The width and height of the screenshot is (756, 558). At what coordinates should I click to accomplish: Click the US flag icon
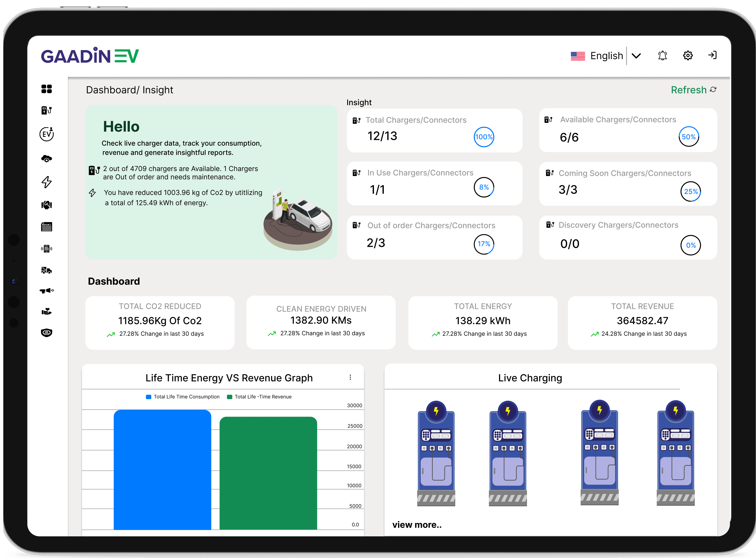click(x=578, y=56)
